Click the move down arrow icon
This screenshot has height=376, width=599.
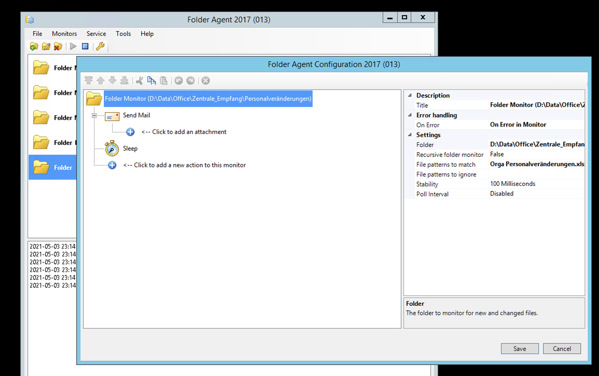112,81
